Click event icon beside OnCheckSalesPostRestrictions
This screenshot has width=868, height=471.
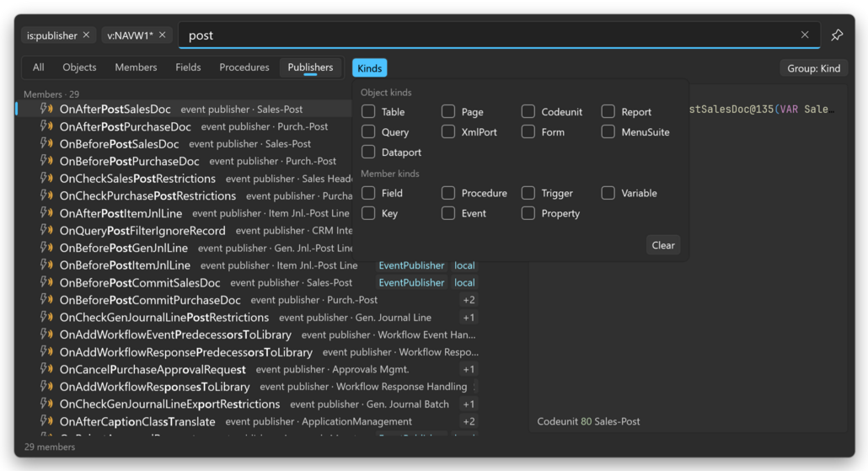[x=46, y=179]
